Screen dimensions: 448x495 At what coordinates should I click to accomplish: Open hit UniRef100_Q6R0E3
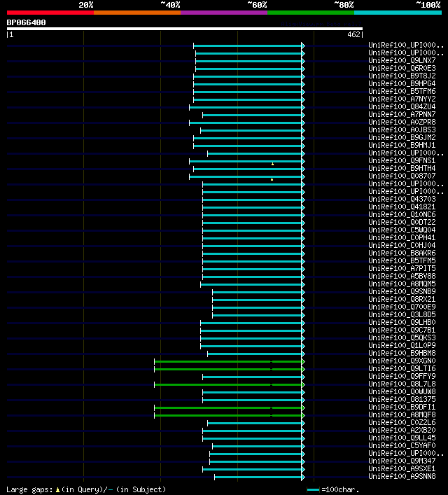click(x=402, y=68)
